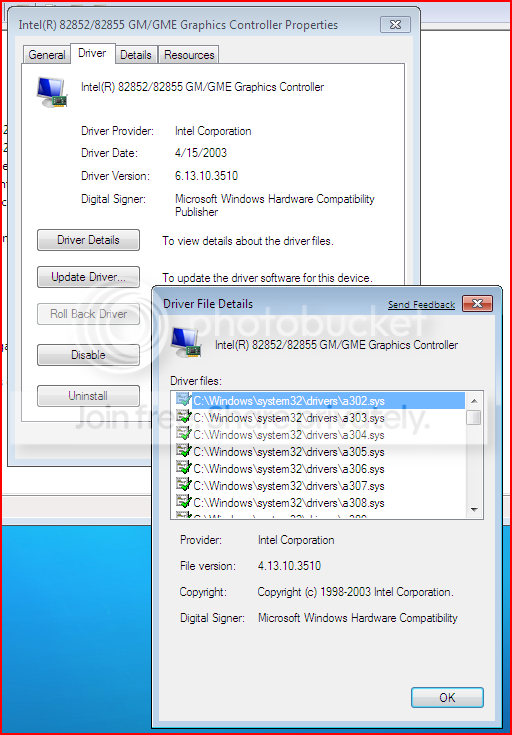Click OK in Driver File Details
512x735 pixels.
pyautogui.click(x=447, y=698)
